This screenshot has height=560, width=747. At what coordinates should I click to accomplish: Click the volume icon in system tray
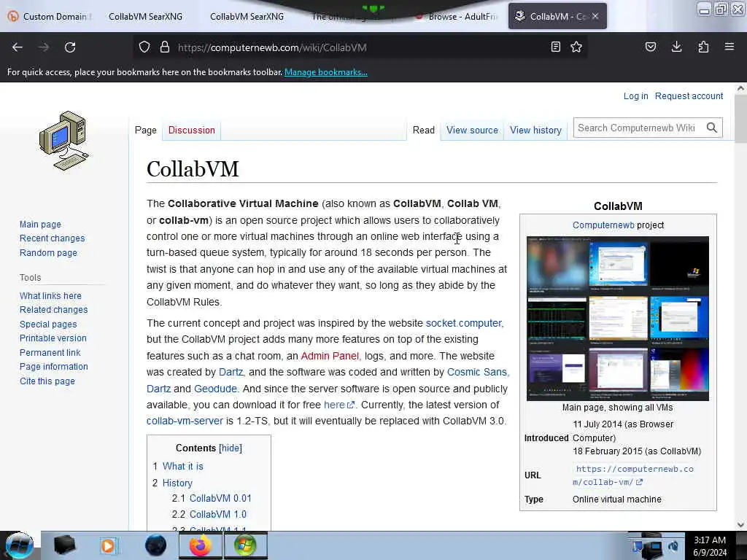pyautogui.click(x=673, y=546)
